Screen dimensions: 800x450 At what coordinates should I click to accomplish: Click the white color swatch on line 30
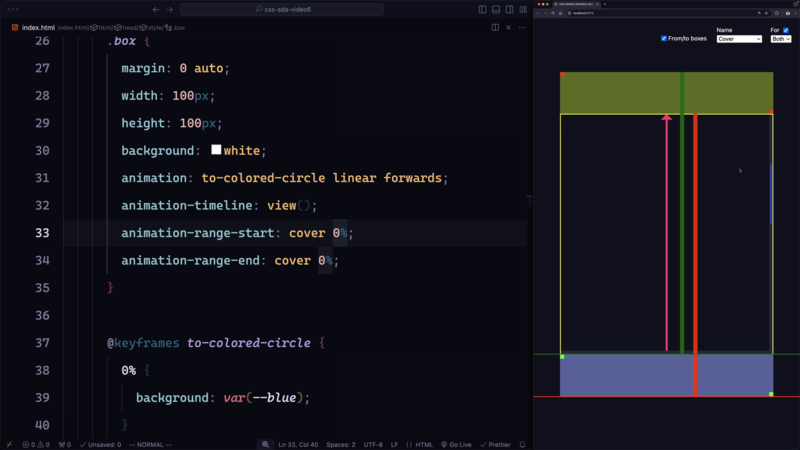216,149
